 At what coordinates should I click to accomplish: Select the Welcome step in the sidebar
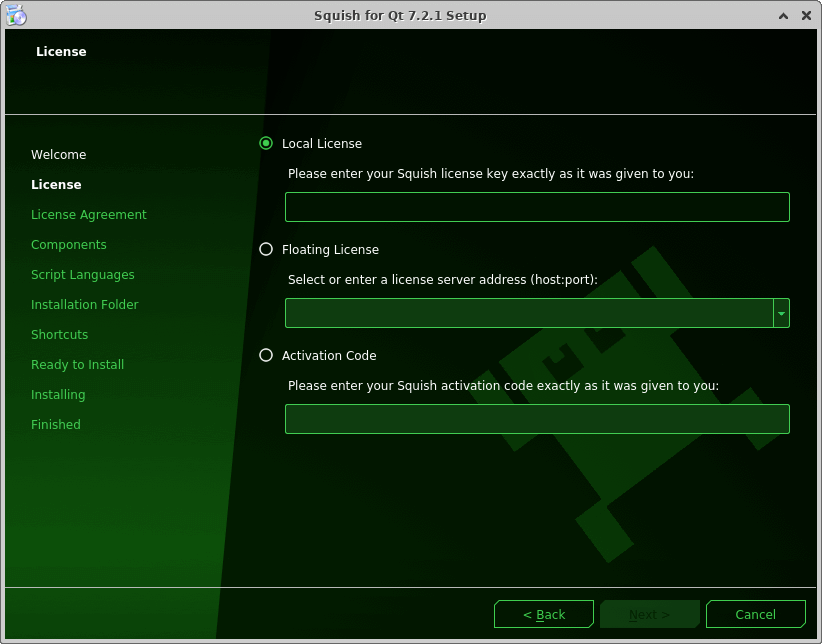click(59, 155)
